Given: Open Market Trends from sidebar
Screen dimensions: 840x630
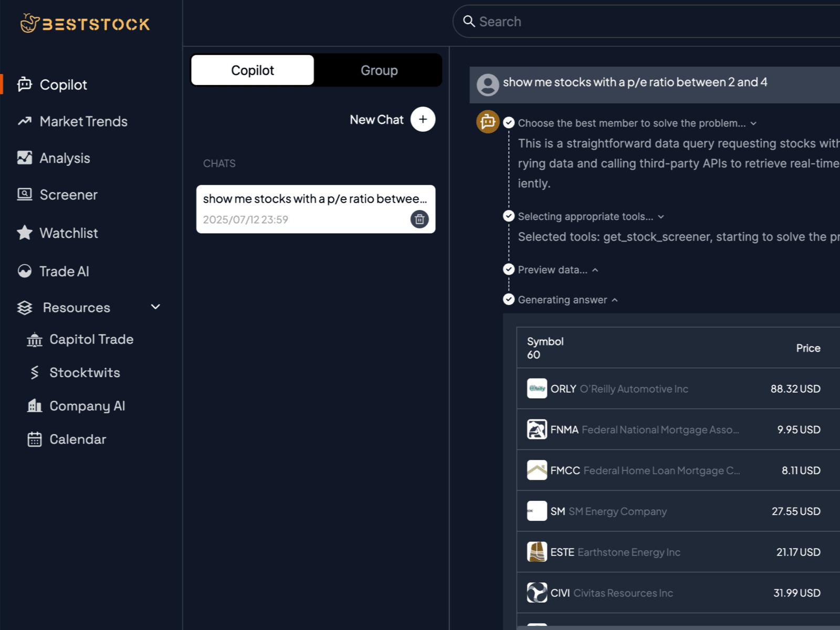Looking at the screenshot, I should (x=83, y=121).
